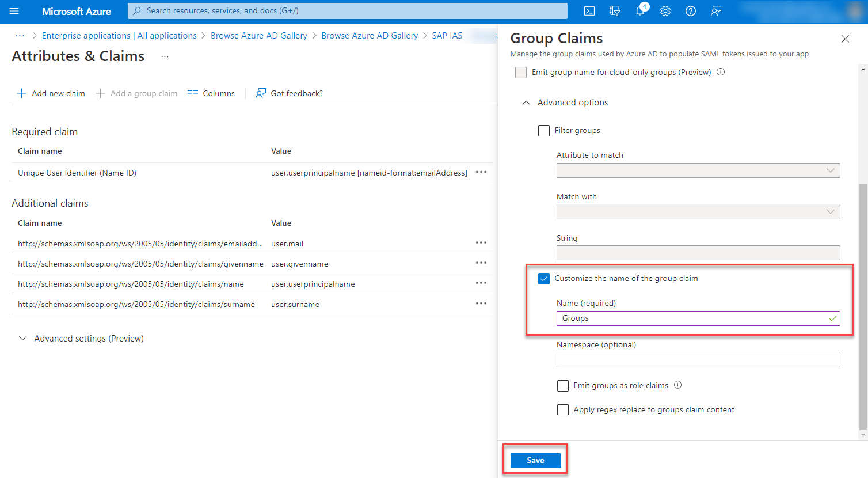Select the user.mail value
The image size is (868, 478).
tap(287, 244)
